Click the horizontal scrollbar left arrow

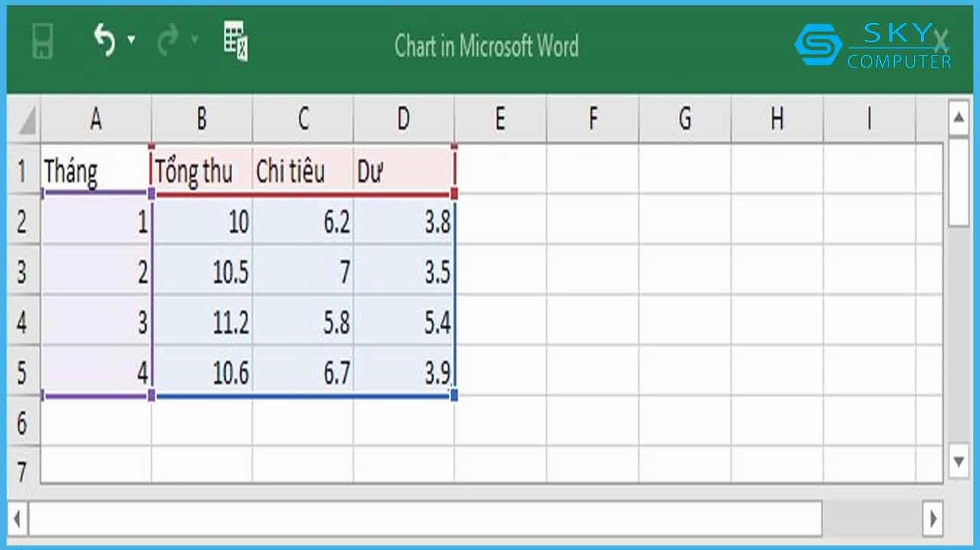[18, 518]
